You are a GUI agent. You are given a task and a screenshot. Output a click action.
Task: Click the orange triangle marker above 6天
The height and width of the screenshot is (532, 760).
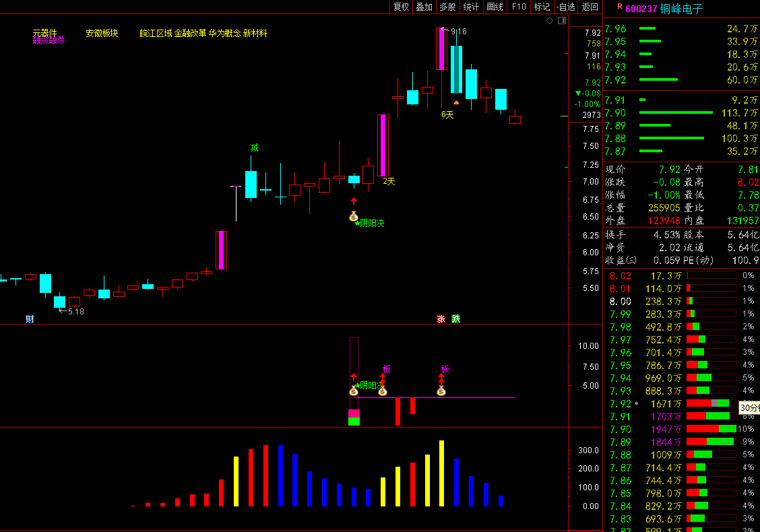[456, 102]
